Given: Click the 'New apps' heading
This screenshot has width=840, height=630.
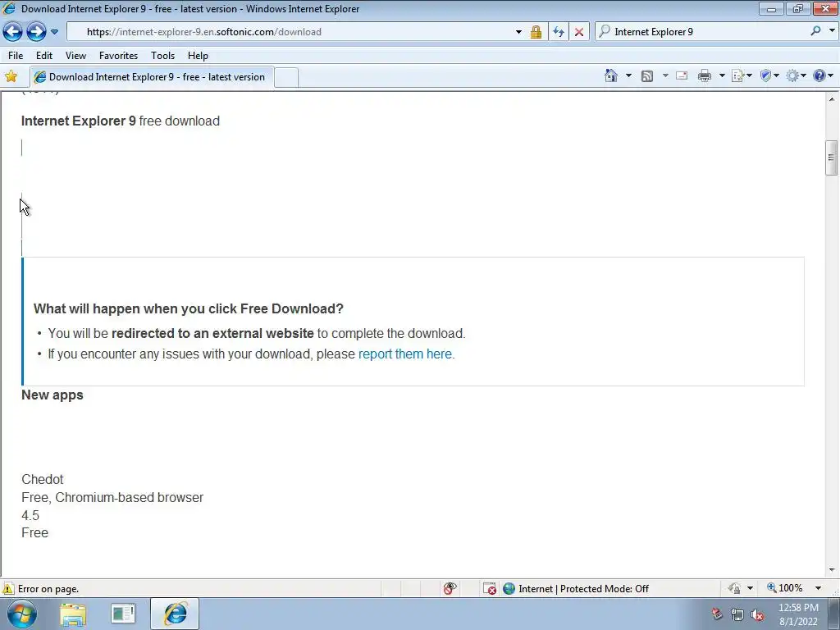Looking at the screenshot, I should pyautogui.click(x=52, y=395).
